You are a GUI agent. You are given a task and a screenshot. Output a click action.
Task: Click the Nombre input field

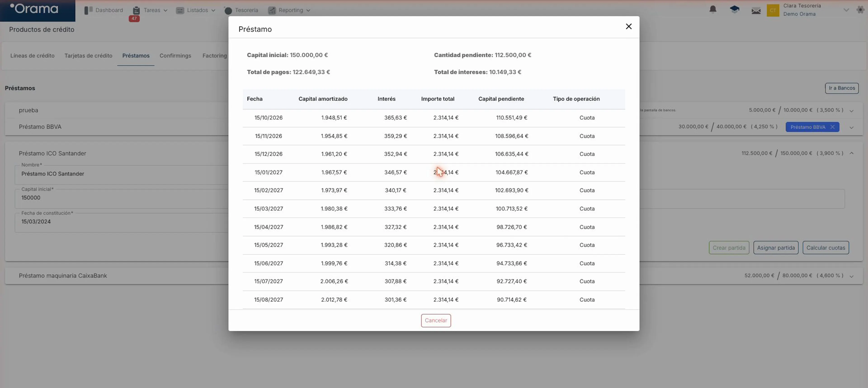pyautogui.click(x=121, y=174)
